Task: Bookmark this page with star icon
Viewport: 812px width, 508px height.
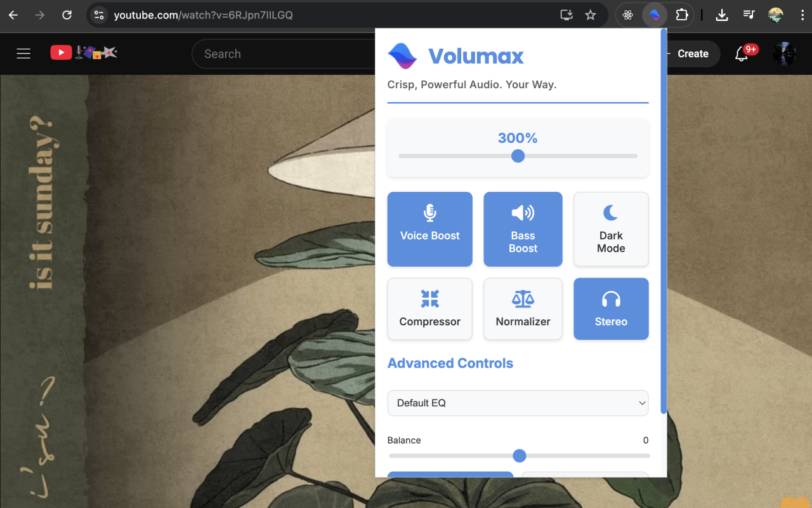Action: point(591,15)
